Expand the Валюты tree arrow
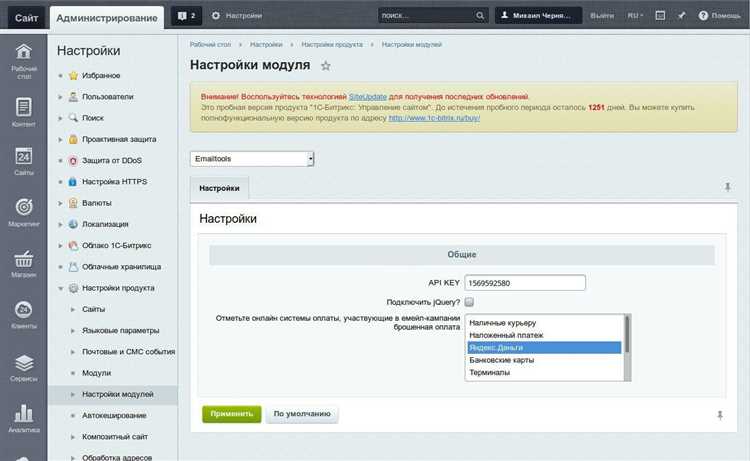Image resolution: width=750 pixels, height=461 pixels. point(60,203)
